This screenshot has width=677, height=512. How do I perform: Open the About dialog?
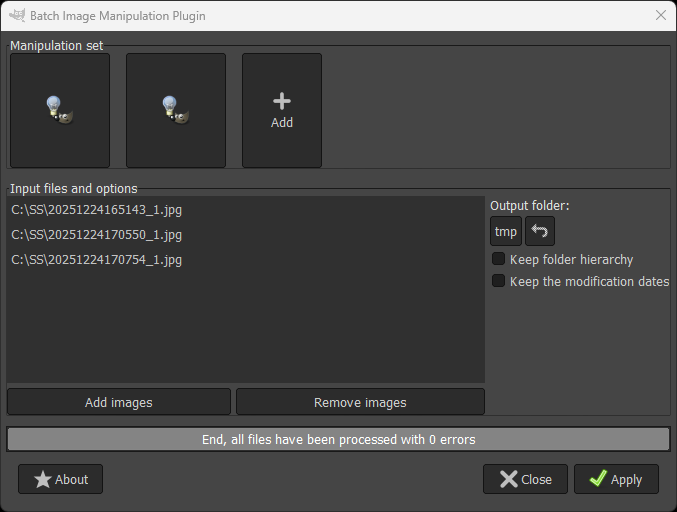point(60,479)
